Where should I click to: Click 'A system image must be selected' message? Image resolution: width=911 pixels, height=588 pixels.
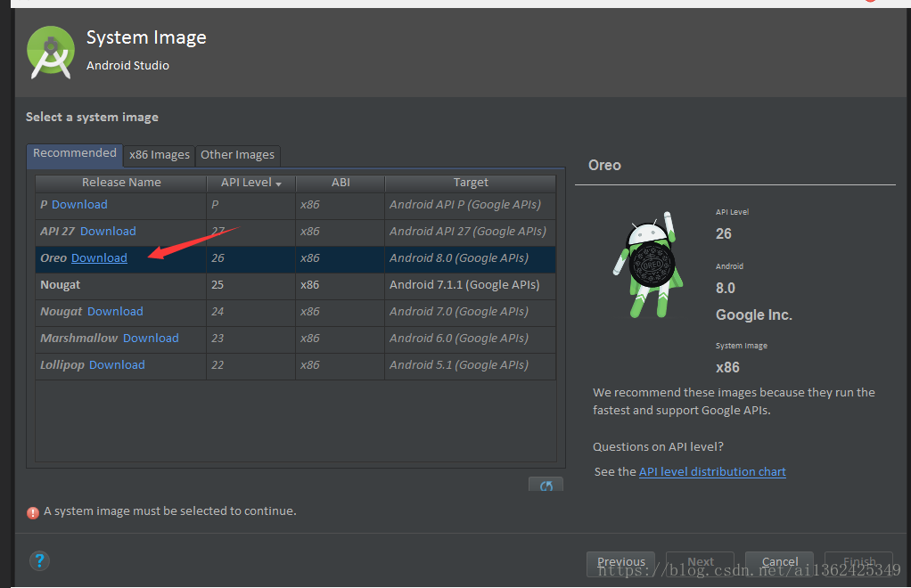(x=169, y=510)
